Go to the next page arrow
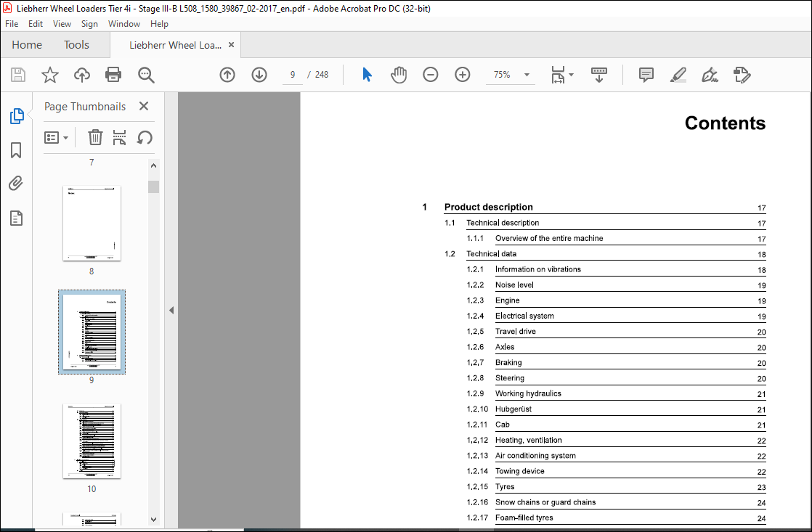The height and width of the screenshot is (532, 812). [259, 75]
